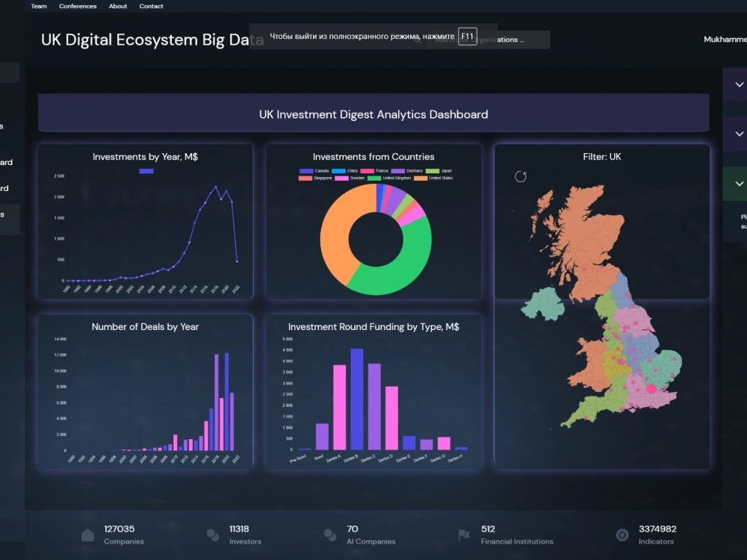Click the 3374982 Indicators count
The width and height of the screenshot is (747, 560).
coord(657,529)
